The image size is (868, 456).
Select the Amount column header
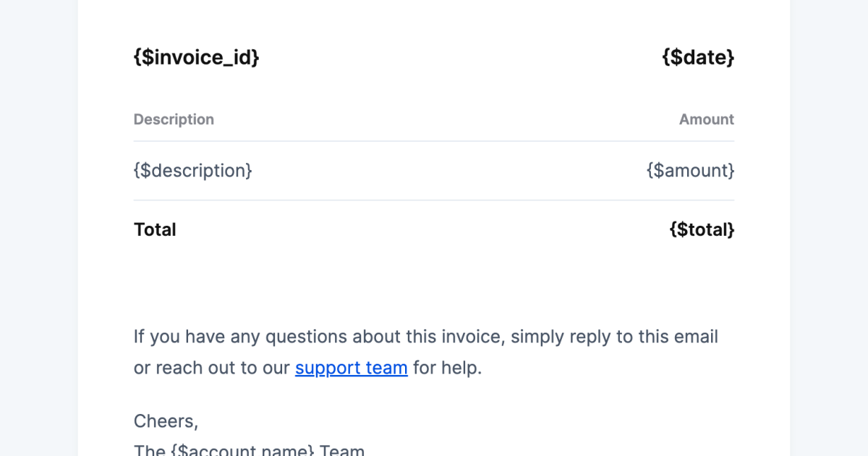(x=706, y=119)
